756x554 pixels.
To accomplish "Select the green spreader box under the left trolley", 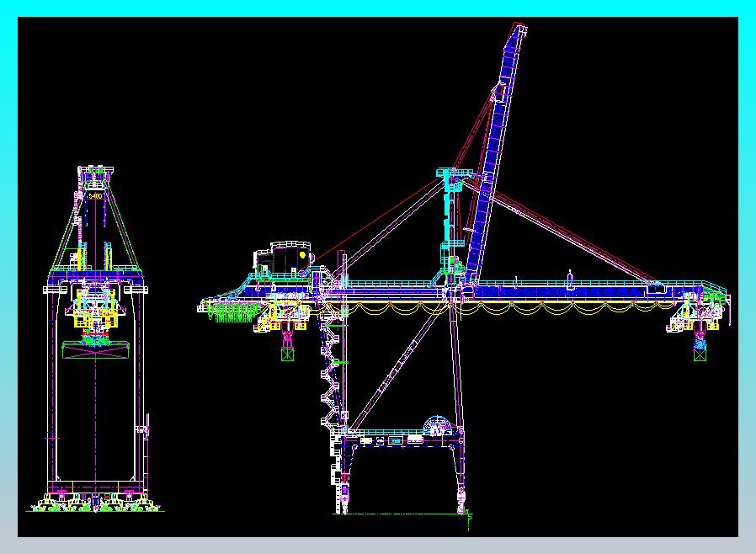I will 288,354.
